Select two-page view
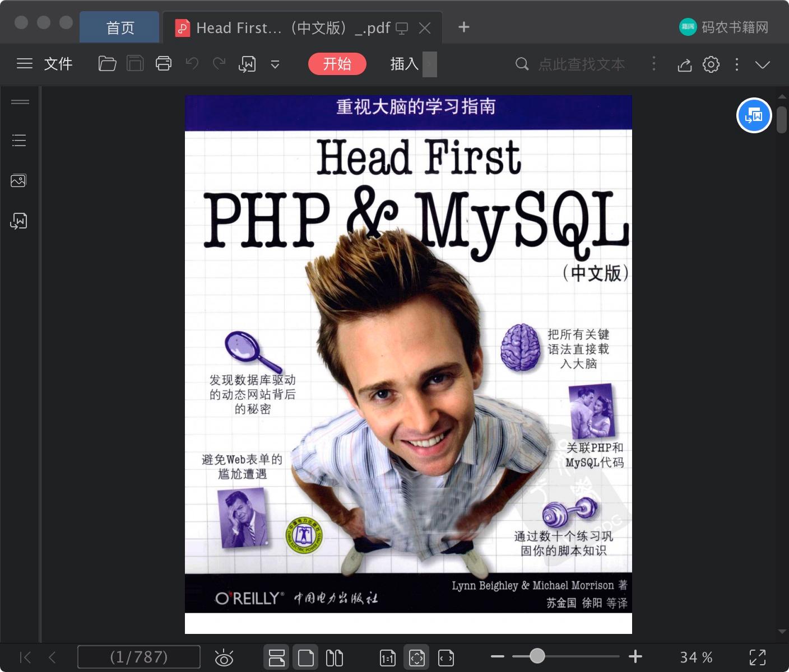Image resolution: width=789 pixels, height=672 pixels. click(335, 657)
